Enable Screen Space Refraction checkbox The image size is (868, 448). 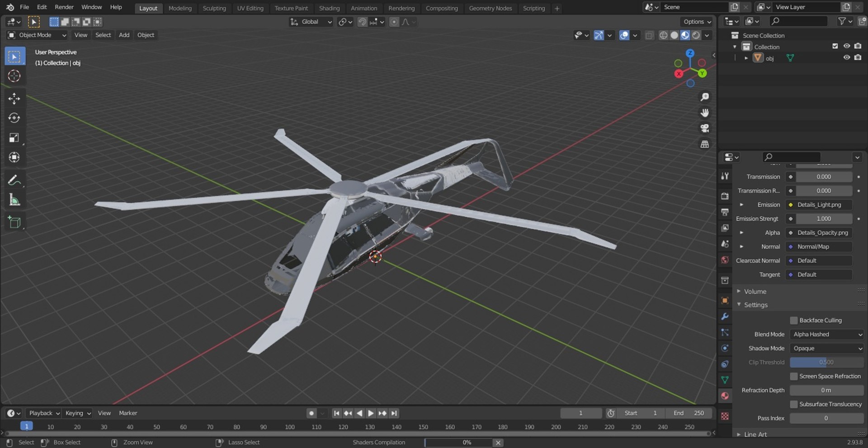click(x=794, y=377)
